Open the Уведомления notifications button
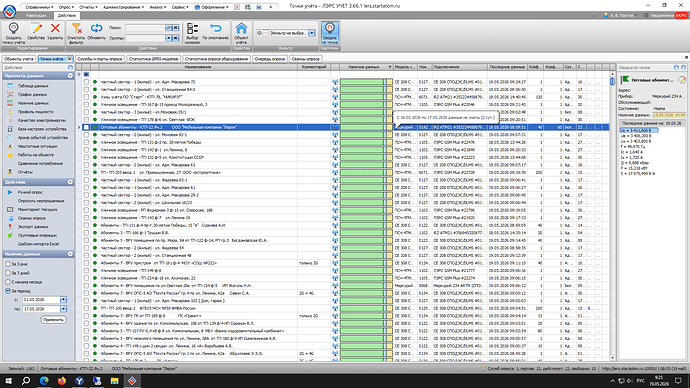Viewport: 690px width, 388px height. coord(665,15)
